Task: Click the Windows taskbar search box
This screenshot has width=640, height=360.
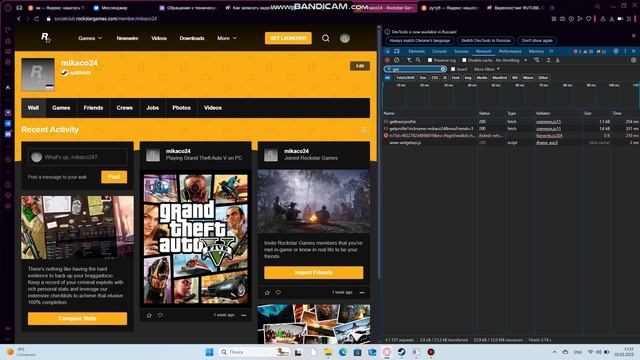Action: (x=253, y=352)
